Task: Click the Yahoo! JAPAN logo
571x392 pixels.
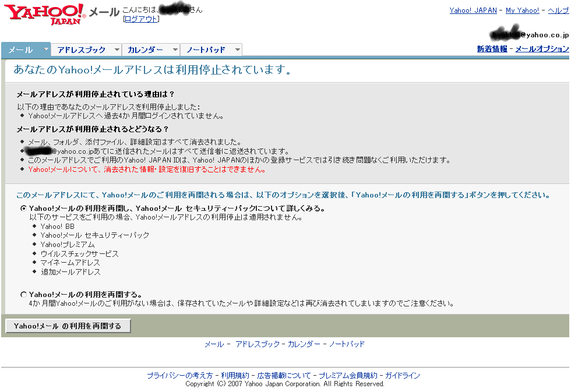Action: (45, 15)
